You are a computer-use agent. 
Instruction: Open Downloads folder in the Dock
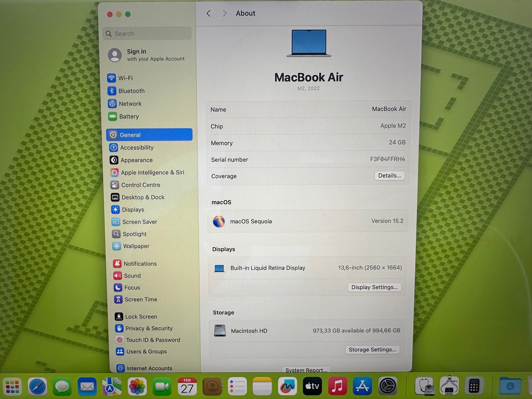510,386
